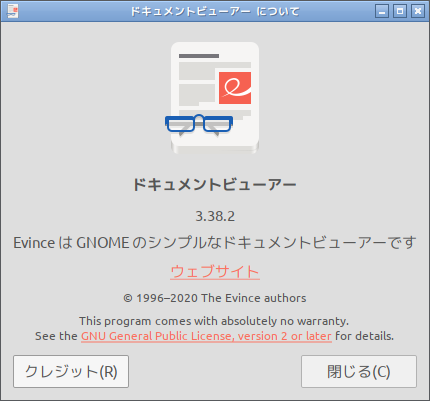The height and width of the screenshot is (401, 430).
Task: Click the 'absolutely no warranty' sentence
Action: pyautogui.click(x=214, y=321)
